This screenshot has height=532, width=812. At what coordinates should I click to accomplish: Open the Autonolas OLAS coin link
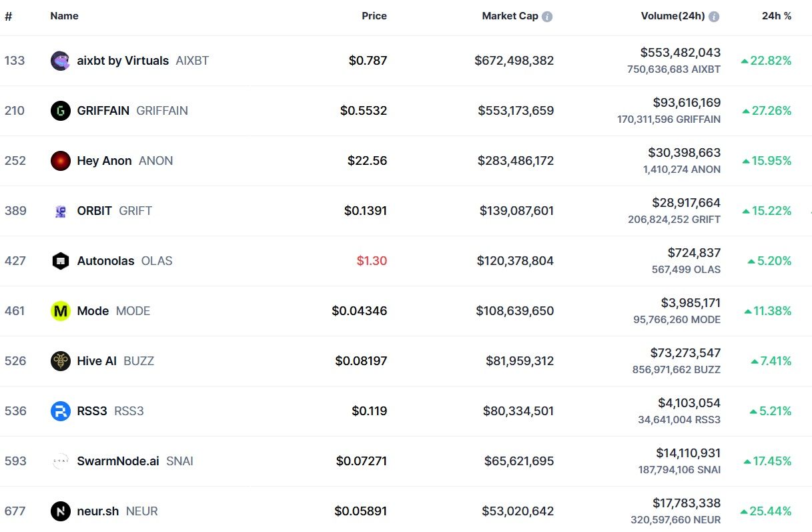tap(105, 261)
